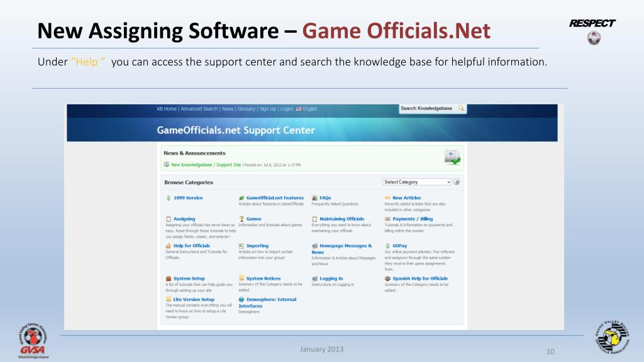The height and width of the screenshot is (362, 644).
Task: Click the FAQs category icon
Action: tap(314, 198)
